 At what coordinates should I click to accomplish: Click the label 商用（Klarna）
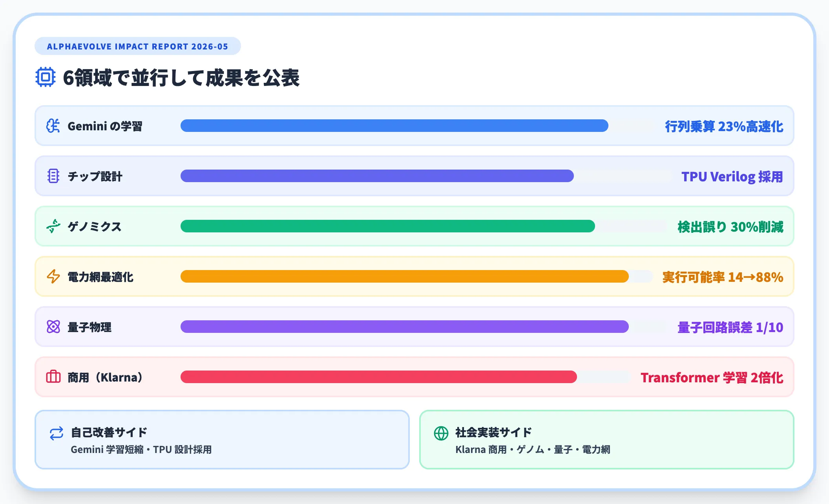(105, 378)
